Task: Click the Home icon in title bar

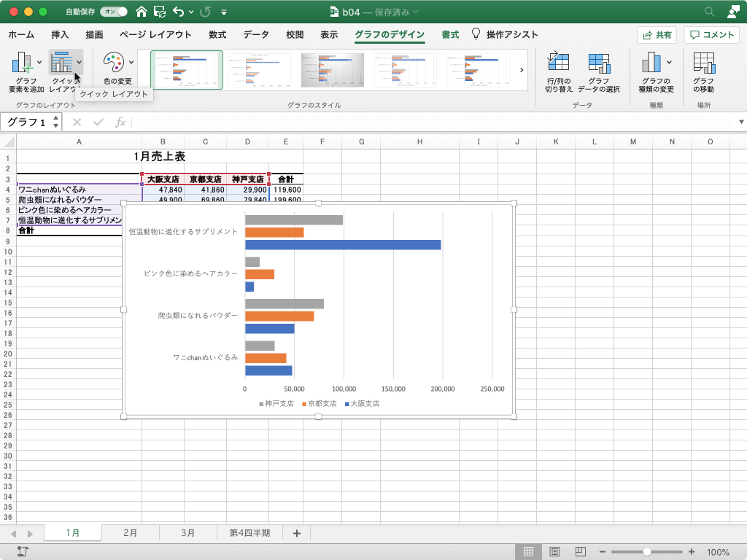Action: [x=141, y=12]
